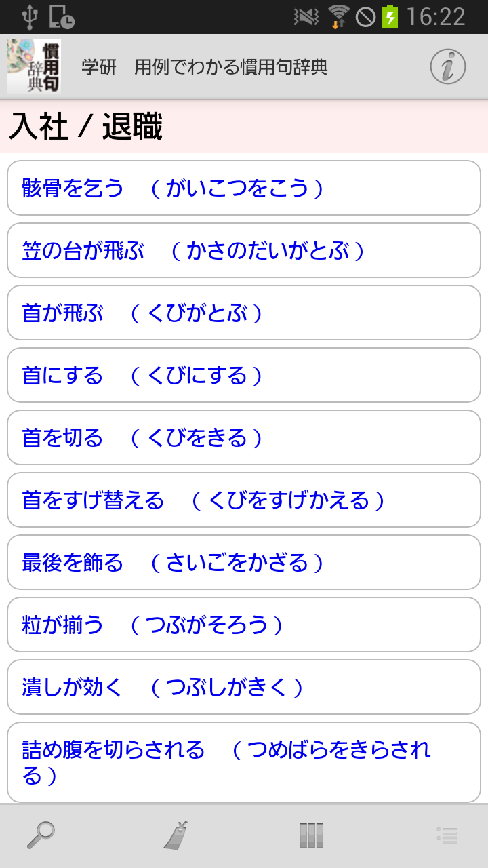Tap the battery charging icon
This screenshot has width=488, height=868.
[390, 16]
